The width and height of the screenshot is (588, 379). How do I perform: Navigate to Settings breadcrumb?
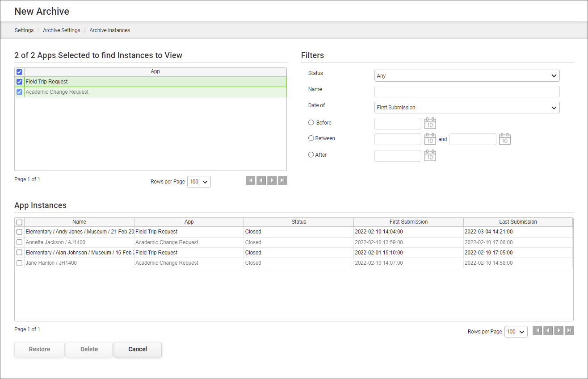point(24,30)
